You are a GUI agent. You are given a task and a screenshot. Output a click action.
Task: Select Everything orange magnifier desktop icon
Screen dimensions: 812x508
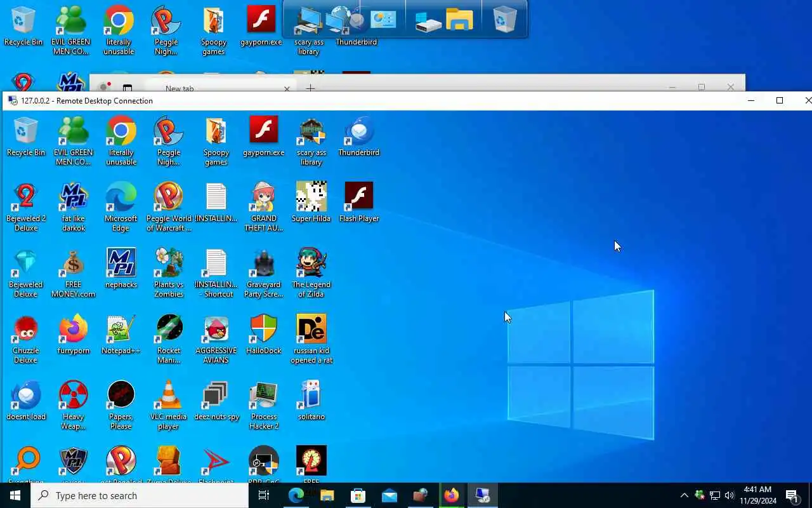pyautogui.click(x=26, y=464)
